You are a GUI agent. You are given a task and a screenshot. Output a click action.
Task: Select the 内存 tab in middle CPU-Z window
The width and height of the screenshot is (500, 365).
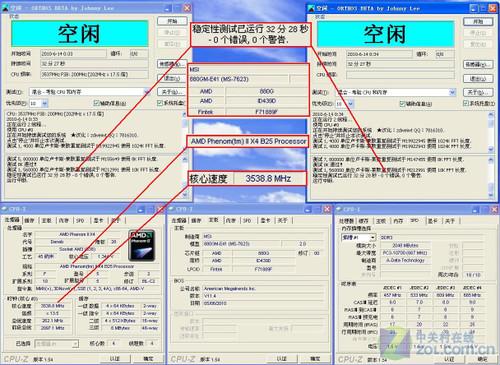231,220
